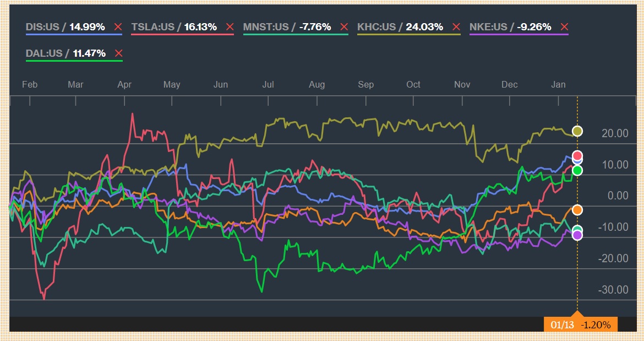
Task: Click the Jun month label on axis
Action: click(221, 85)
